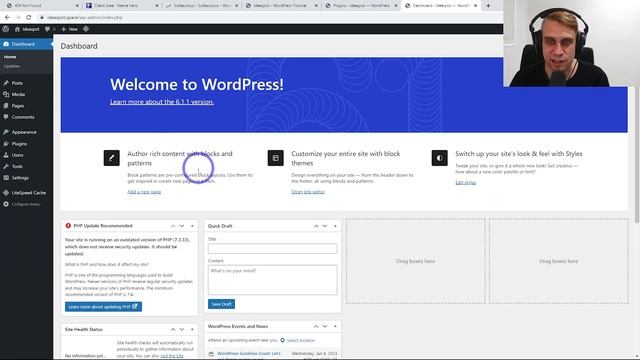
Task: Click the Save Draft button
Action: 221,304
